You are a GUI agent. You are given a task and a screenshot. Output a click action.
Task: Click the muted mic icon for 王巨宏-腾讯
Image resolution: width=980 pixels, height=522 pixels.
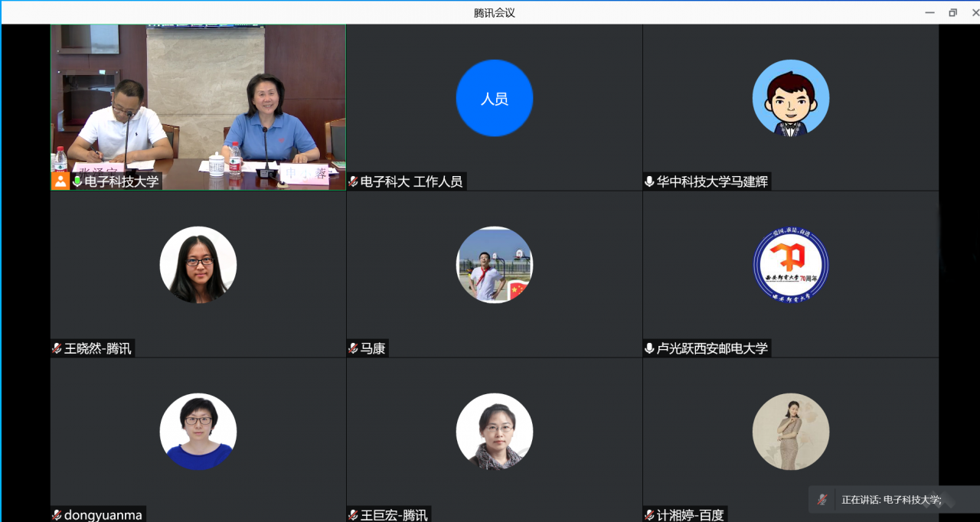tap(353, 515)
